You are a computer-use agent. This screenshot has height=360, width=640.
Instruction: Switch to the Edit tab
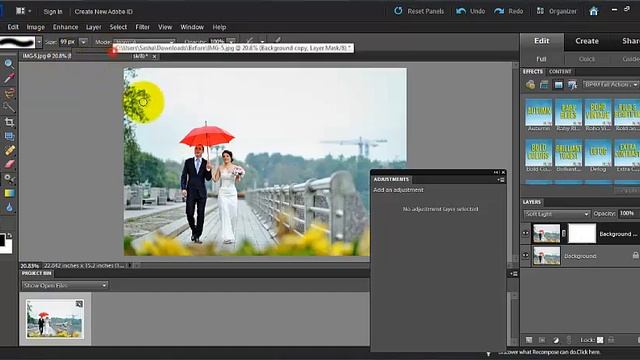[542, 41]
